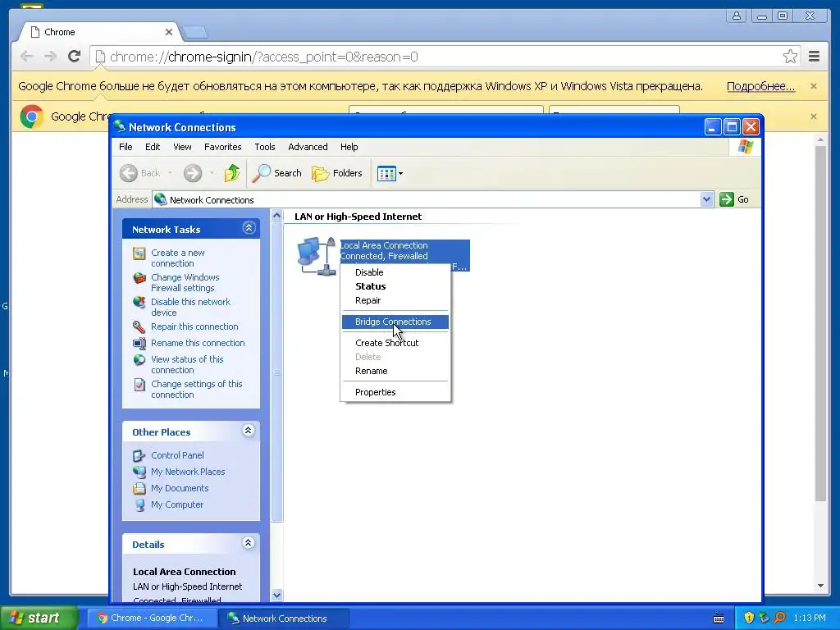Screen dimensions: 840x630
Task: Open the View menu
Action: (x=182, y=147)
